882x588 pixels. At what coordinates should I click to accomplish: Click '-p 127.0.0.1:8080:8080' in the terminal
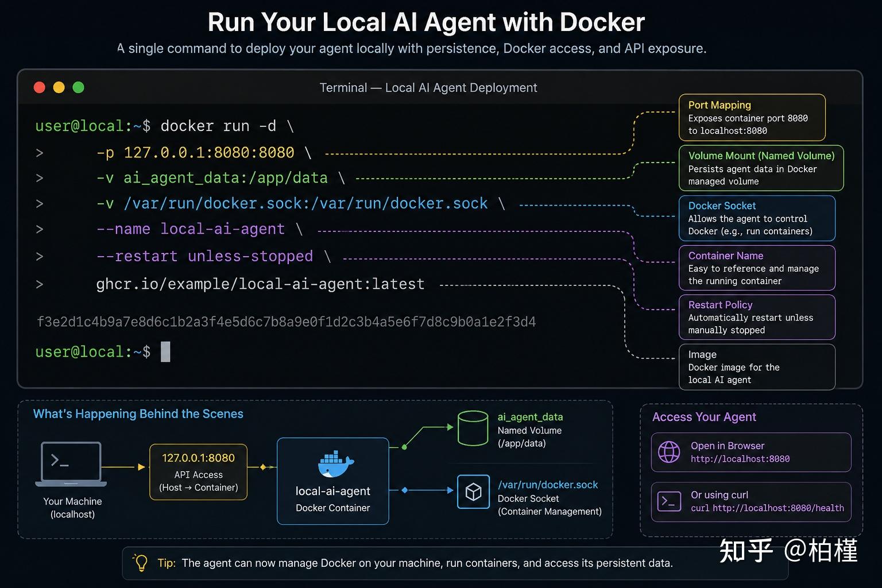click(x=195, y=152)
